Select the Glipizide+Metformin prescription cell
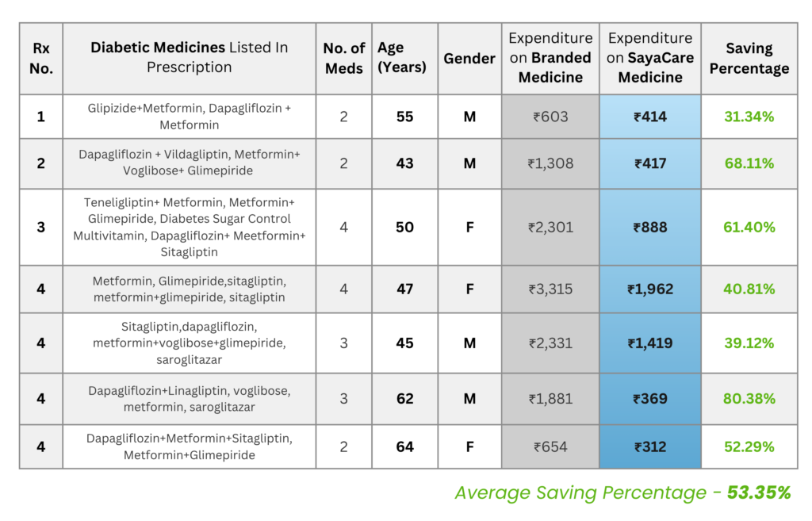The image size is (812, 521). tap(189, 117)
